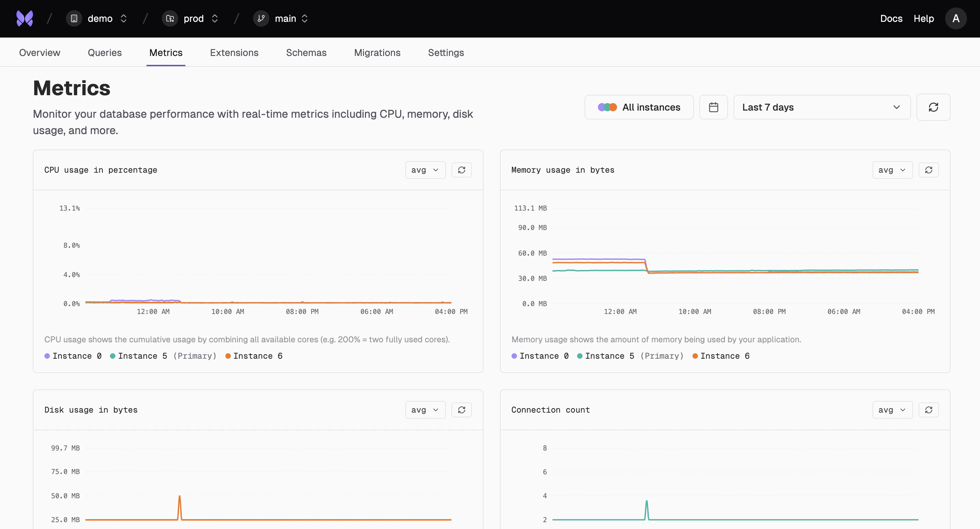Viewport: 980px width, 529px height.
Task: Click the branch icon next to main
Action: pos(260,18)
